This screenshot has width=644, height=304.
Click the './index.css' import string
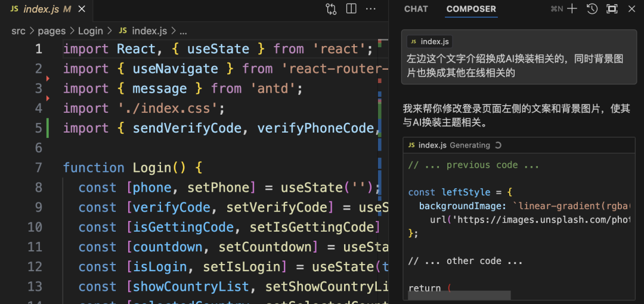(168, 109)
